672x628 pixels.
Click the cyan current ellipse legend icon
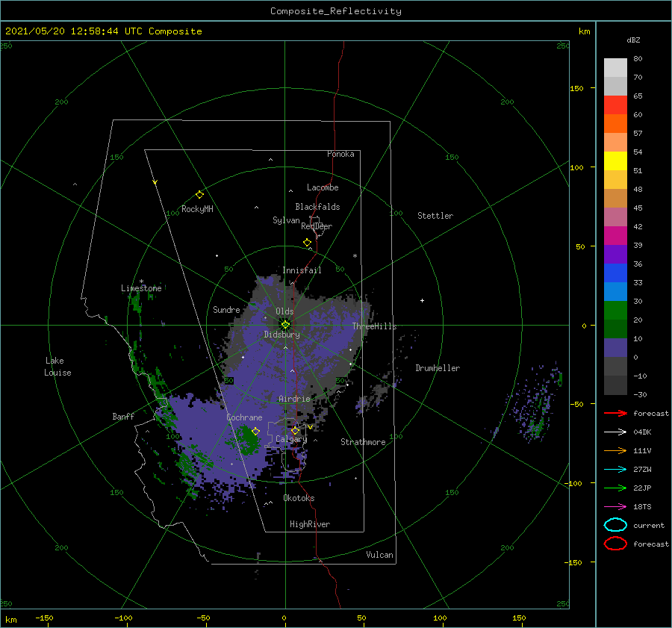(615, 525)
